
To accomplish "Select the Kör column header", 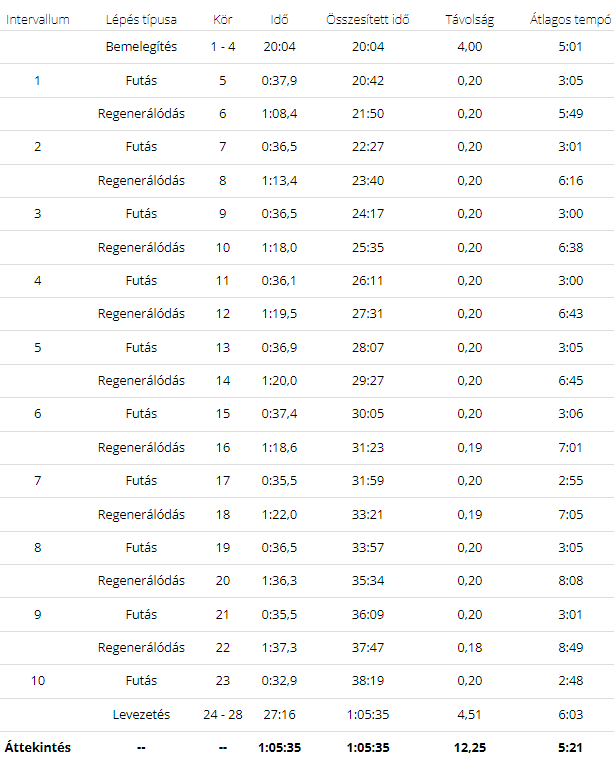I will point(222,20).
